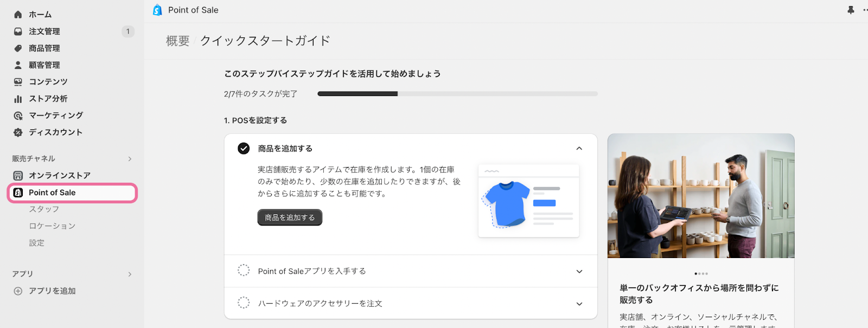
Task: Click the 商品を追加する task title
Action: coord(285,149)
